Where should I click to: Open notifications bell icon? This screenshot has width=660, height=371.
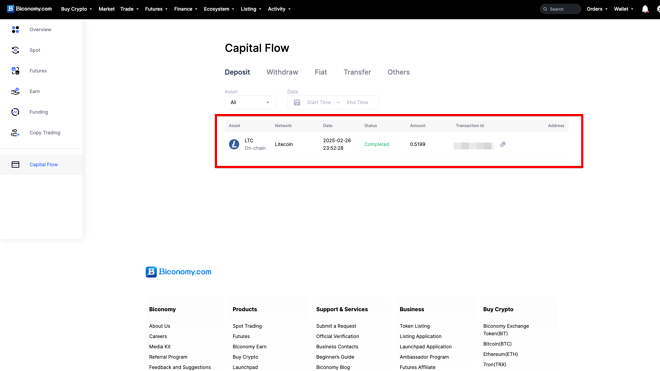645,9
